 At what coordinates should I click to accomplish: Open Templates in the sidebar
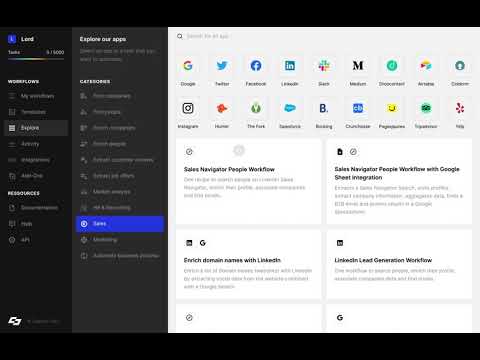tap(36, 112)
